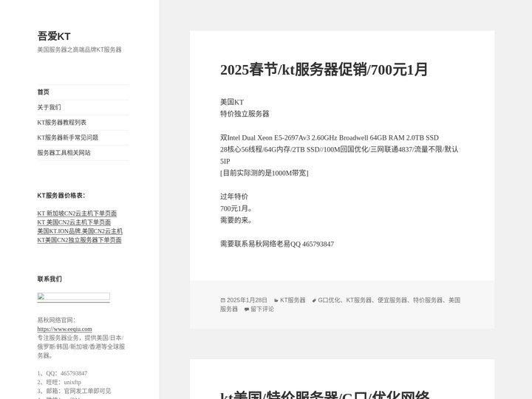This screenshot has width=532, height=399.
Task: Select text 特价独立服务器 in post
Action: pyautogui.click(x=245, y=114)
